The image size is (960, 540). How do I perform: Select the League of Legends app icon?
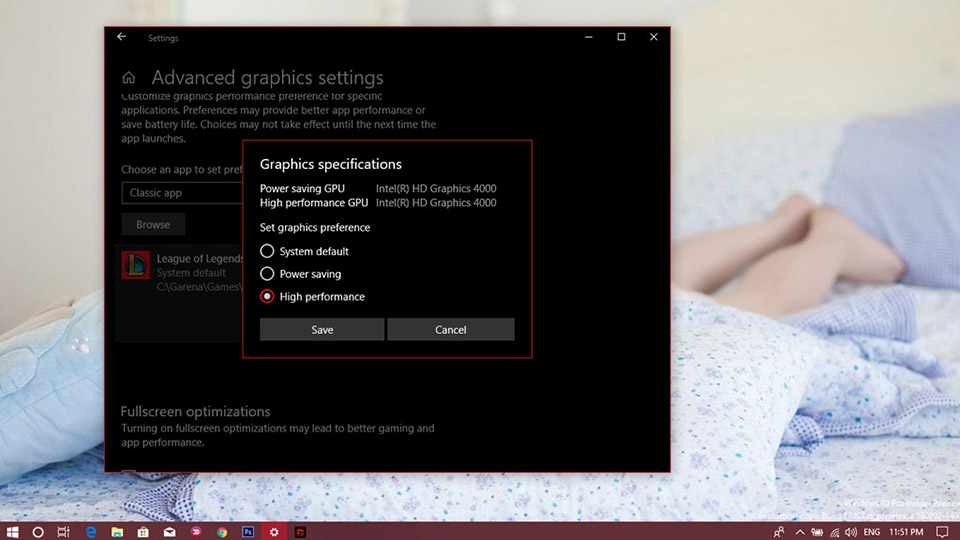[x=135, y=265]
